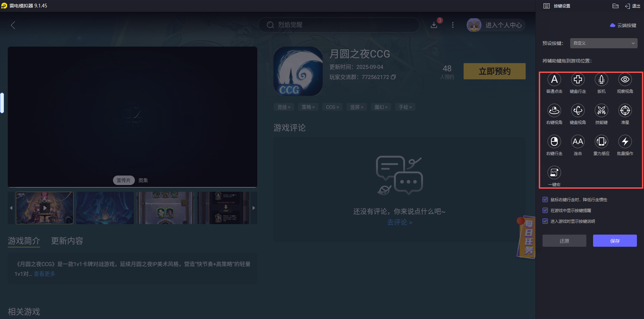Open the 手绘 tag

[405, 107]
